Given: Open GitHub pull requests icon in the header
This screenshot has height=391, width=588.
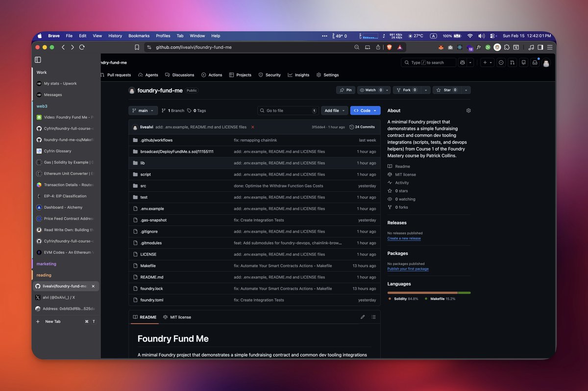Looking at the screenshot, I should coord(512,63).
